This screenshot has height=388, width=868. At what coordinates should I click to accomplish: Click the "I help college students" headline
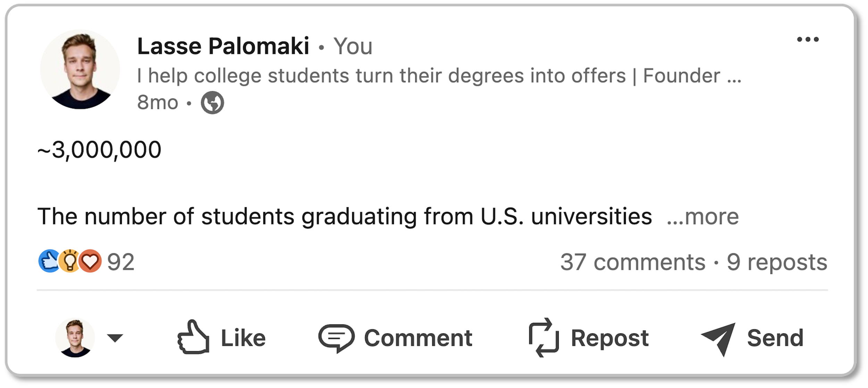click(439, 76)
